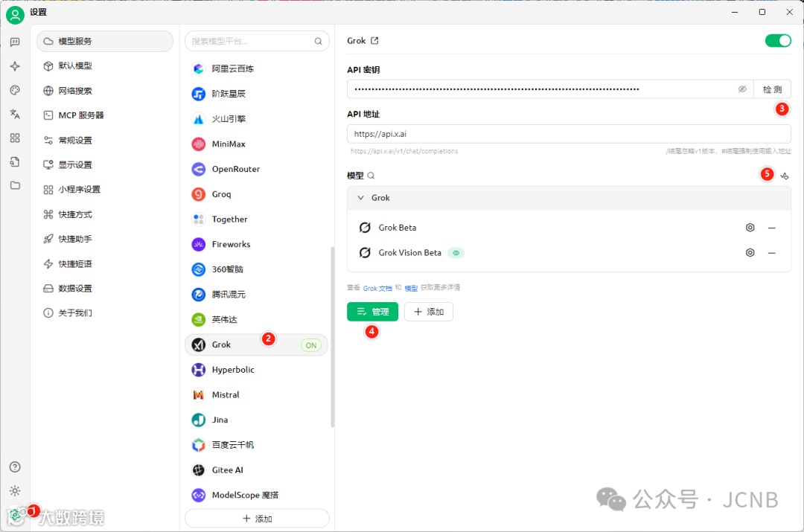Select the 阿里云百炼 provider

tap(256, 68)
